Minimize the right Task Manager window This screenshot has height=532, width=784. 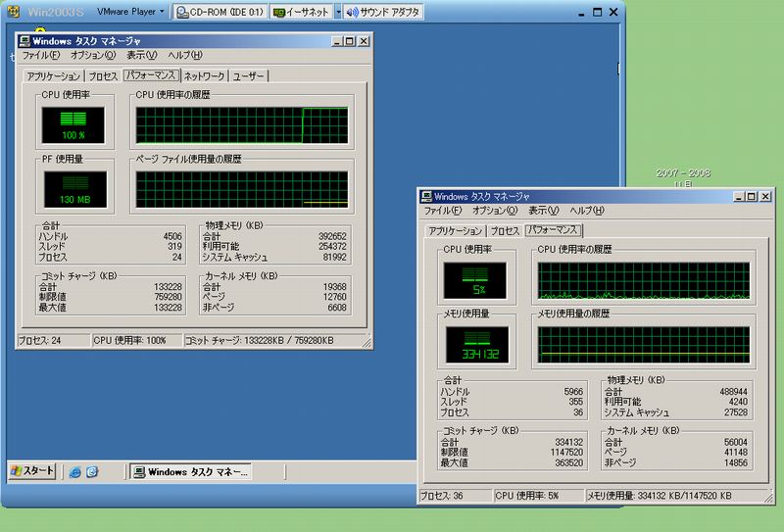[739, 197]
